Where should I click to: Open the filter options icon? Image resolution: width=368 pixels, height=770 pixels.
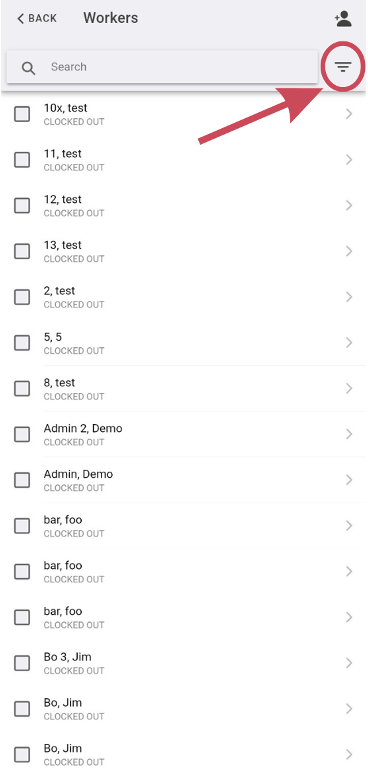[x=343, y=67]
